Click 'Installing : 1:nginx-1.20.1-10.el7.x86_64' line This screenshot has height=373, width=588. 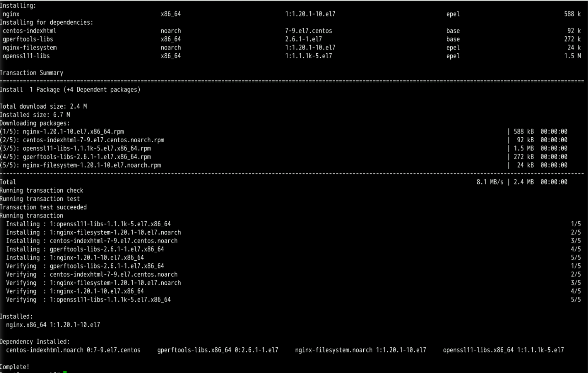(x=75, y=258)
